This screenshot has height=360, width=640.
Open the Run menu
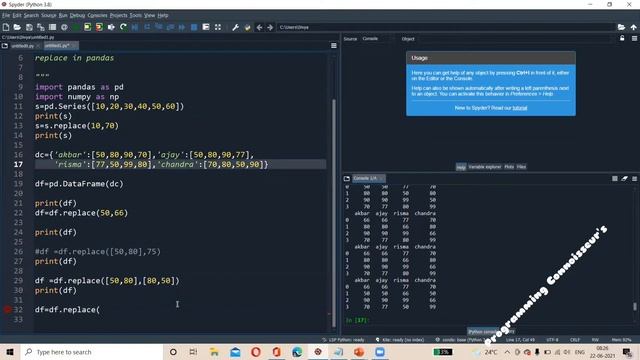pyautogui.click(x=63, y=15)
